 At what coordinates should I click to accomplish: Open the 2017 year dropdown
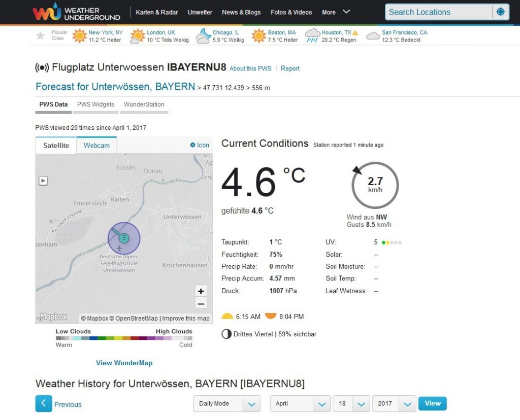point(394,403)
